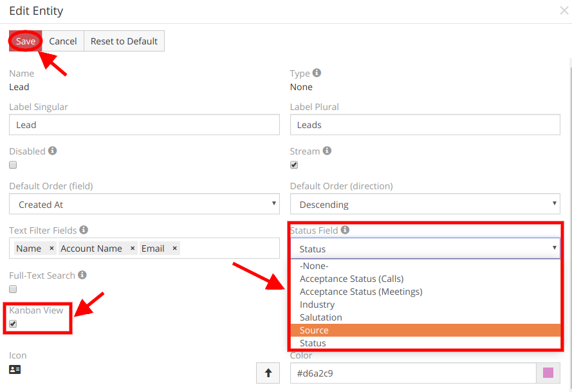Click the pink color swatch
The height and width of the screenshot is (392, 572).
550,373
